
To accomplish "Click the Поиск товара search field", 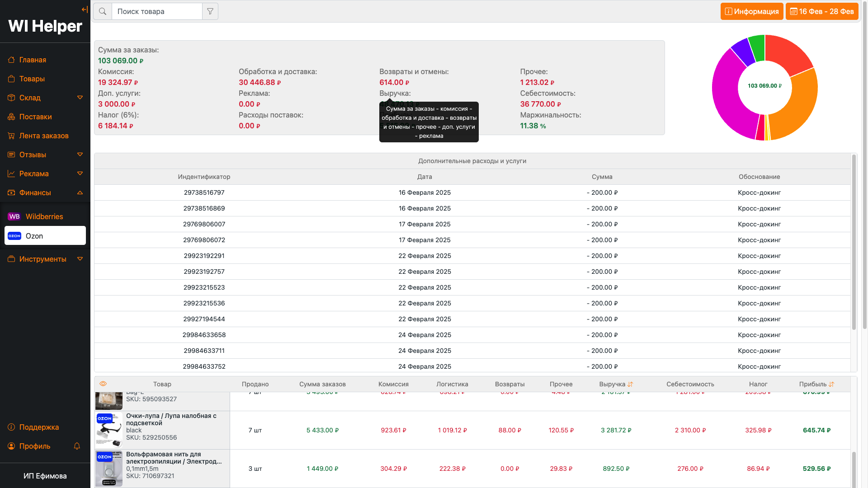I will (156, 11).
